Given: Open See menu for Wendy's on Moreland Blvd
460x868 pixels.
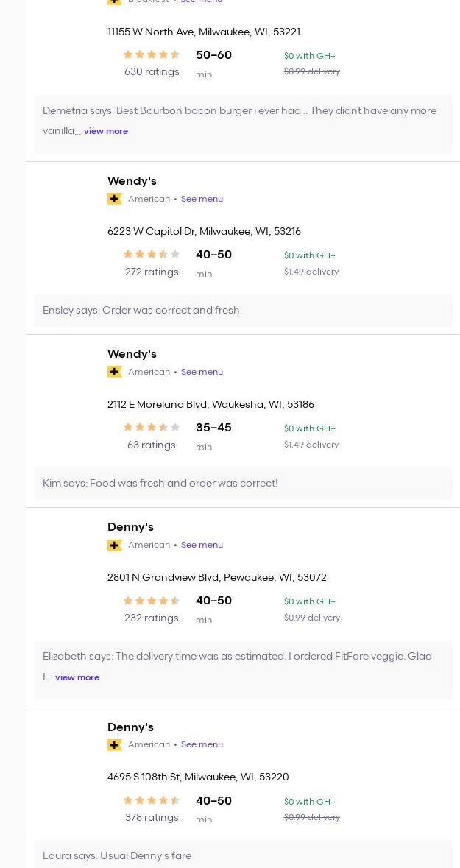Looking at the screenshot, I should click(202, 372).
